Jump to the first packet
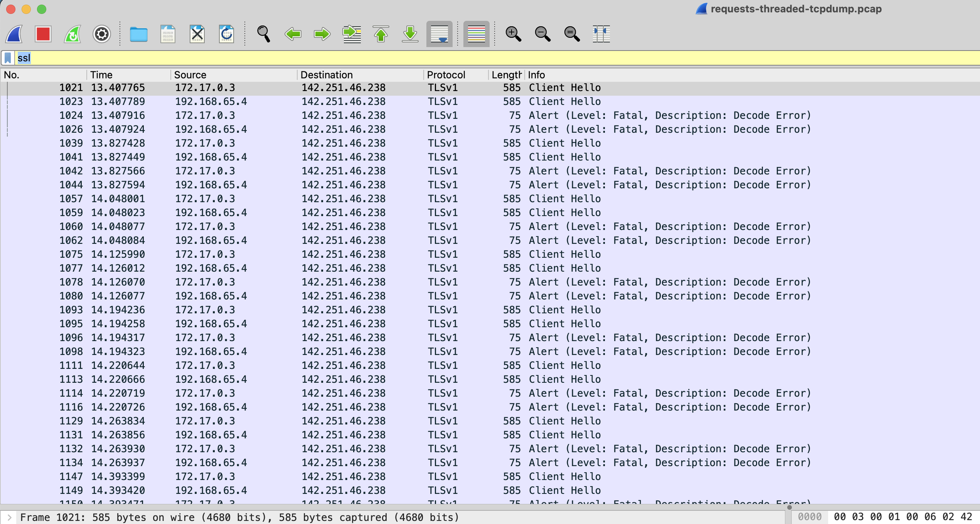This screenshot has height=524, width=980. (x=381, y=34)
